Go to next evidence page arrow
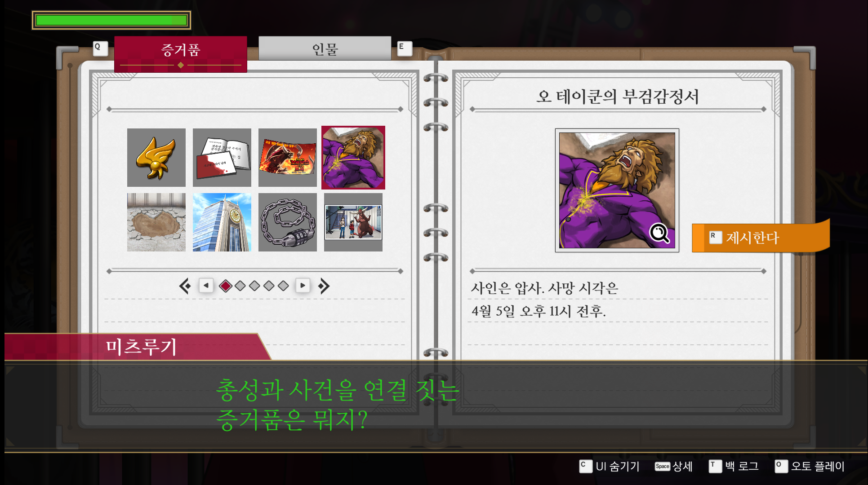The height and width of the screenshot is (485, 868). coord(303,286)
